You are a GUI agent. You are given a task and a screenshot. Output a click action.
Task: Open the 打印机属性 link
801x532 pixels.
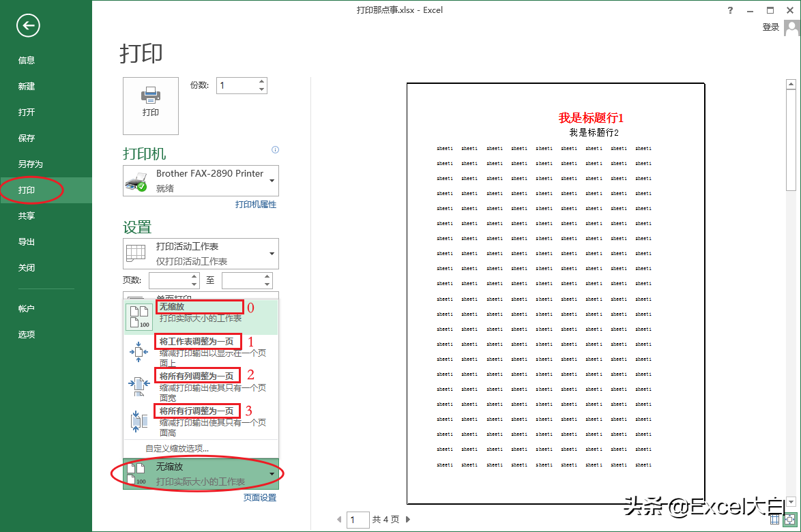click(255, 204)
